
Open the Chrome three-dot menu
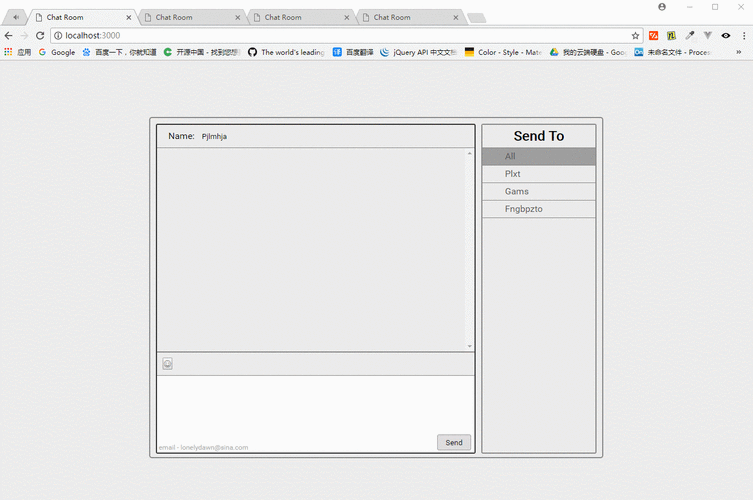tap(743, 35)
